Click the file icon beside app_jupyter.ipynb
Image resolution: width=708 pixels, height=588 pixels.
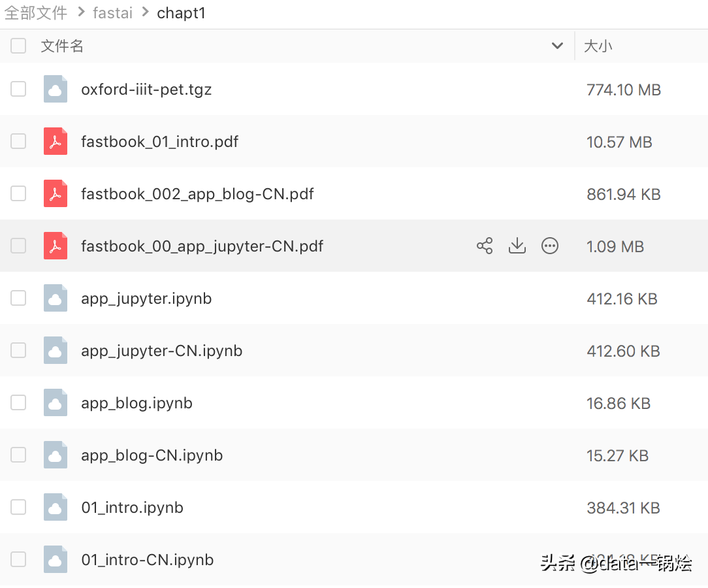[x=56, y=298]
